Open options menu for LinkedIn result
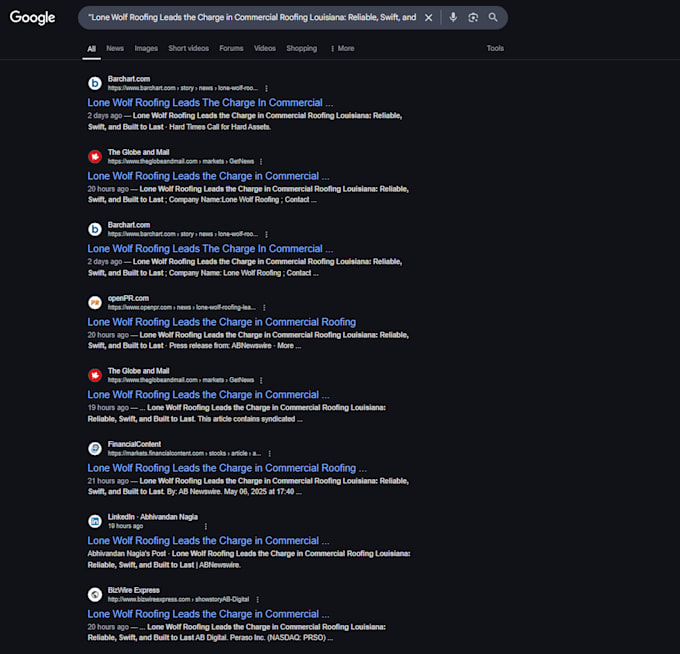680x654 pixels. (206, 526)
